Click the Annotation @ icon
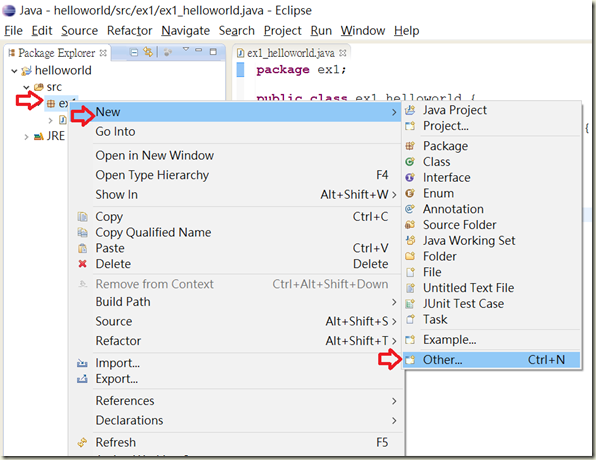This screenshot has width=596, height=460. [410, 209]
